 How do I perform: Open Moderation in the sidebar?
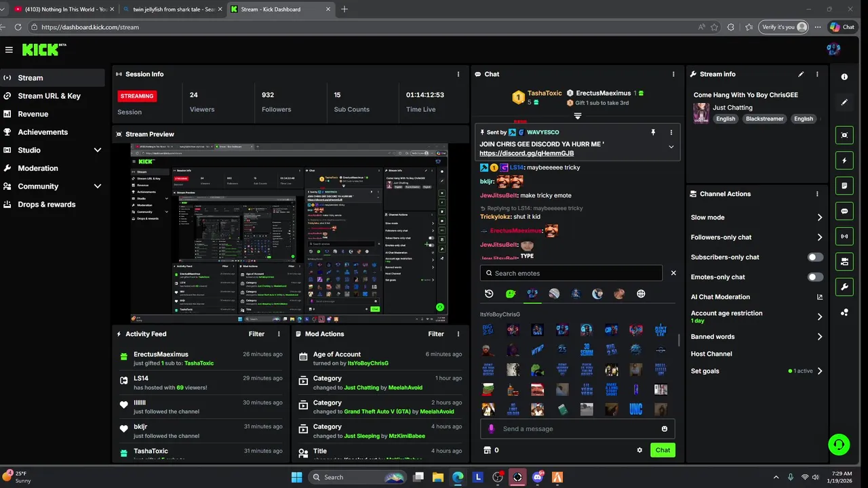click(x=52, y=168)
